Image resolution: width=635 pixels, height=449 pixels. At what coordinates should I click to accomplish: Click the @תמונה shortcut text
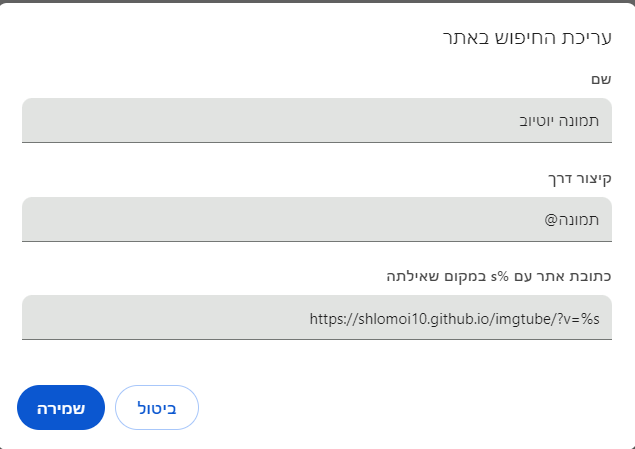tap(573, 219)
